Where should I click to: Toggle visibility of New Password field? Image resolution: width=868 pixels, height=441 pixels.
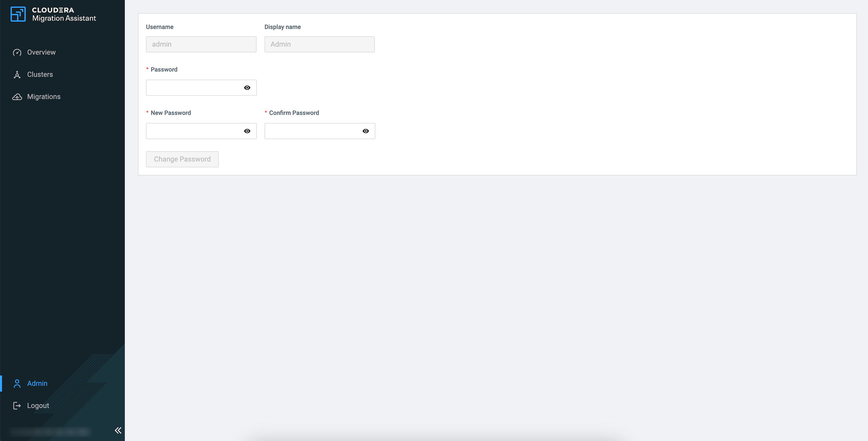point(247,131)
